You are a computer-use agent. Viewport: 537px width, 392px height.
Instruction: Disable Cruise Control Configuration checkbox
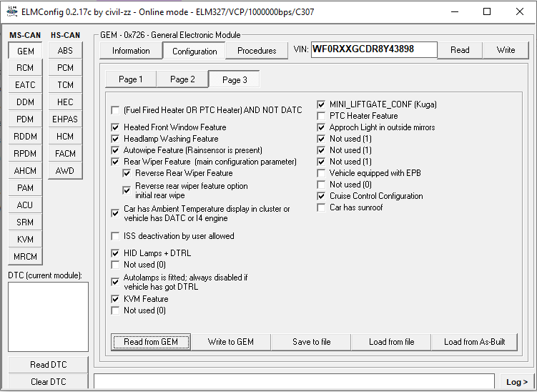322,196
